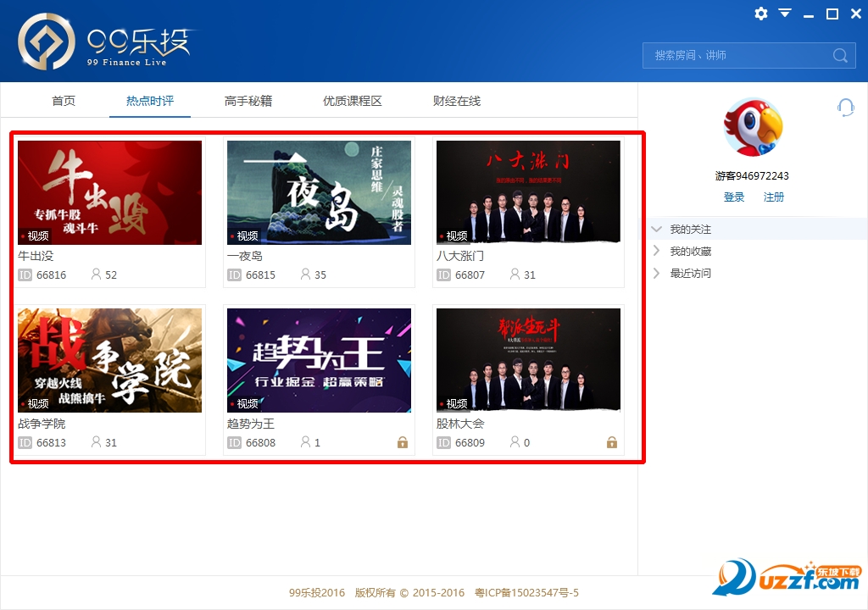
Task: Open the 股林大会 room thumbnail
Action: click(528, 360)
